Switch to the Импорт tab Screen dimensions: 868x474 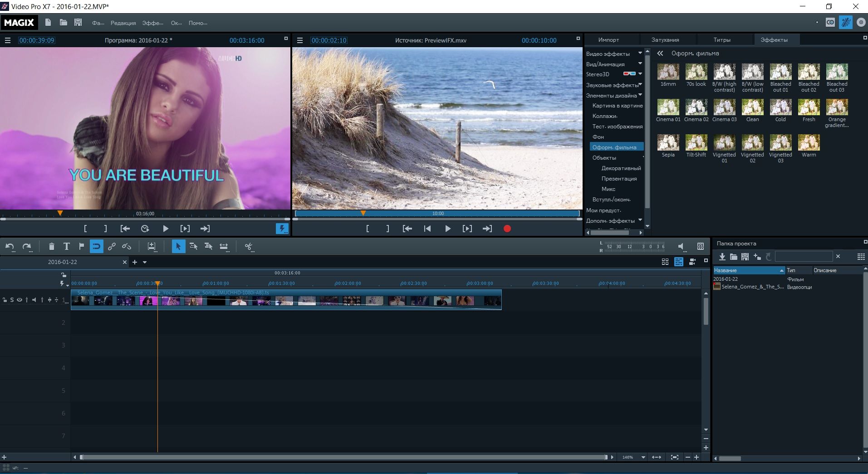[x=608, y=40]
